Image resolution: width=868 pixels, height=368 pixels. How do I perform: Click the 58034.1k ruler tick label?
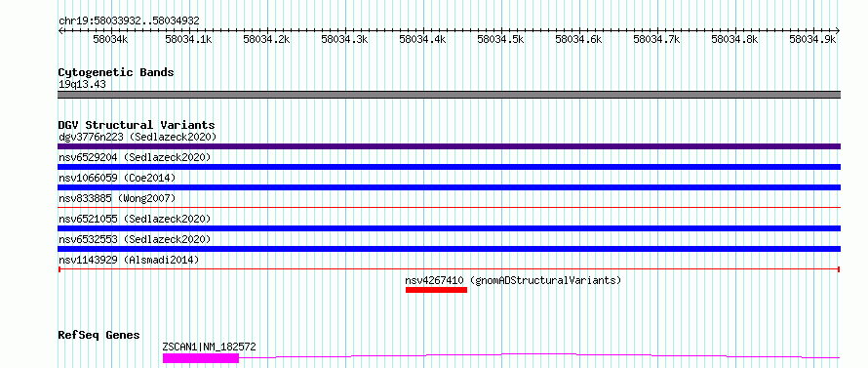[x=189, y=39]
